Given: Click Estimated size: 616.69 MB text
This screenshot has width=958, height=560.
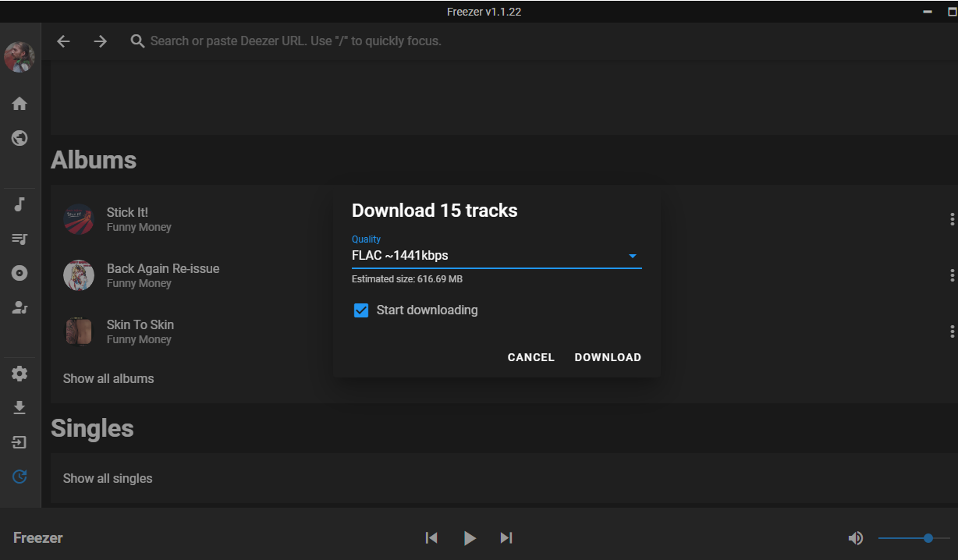Looking at the screenshot, I should pyautogui.click(x=407, y=278).
